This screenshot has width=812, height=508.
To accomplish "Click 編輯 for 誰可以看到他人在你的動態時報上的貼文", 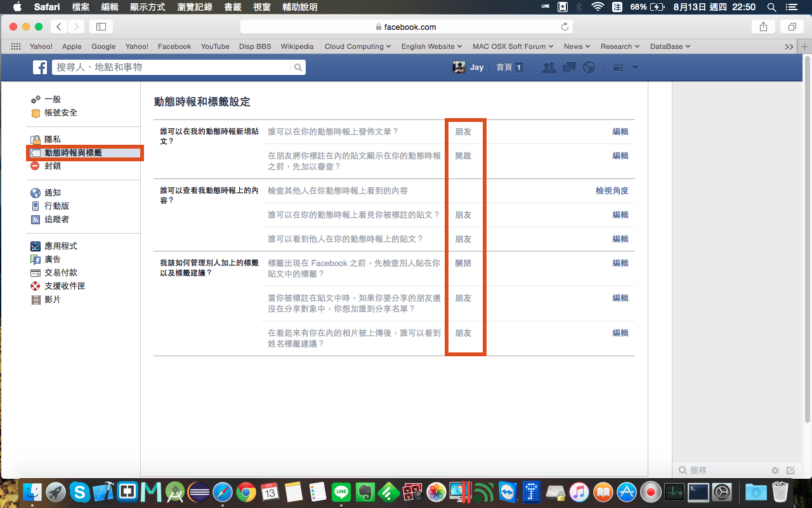I will point(620,239).
